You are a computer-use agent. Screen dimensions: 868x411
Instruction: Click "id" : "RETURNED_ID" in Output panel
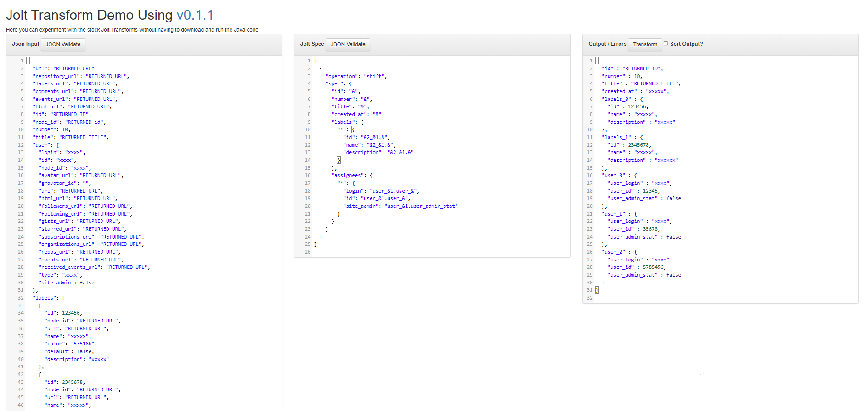click(632, 68)
